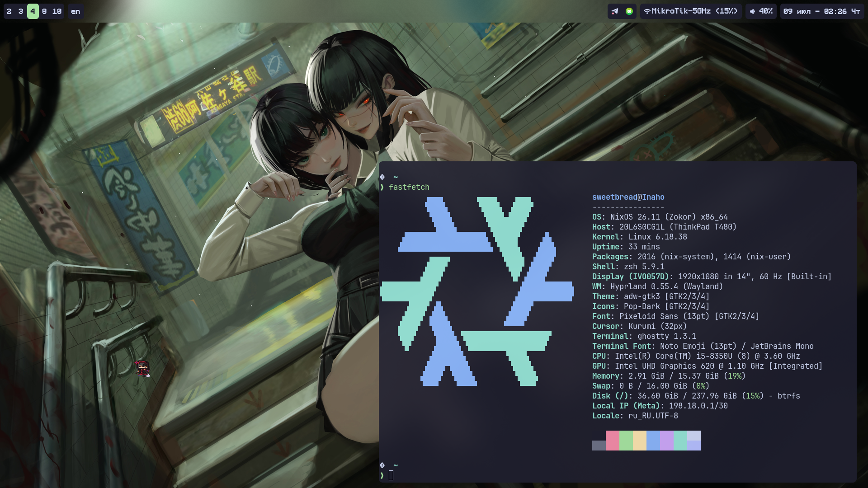Switch to workspace 8
The image size is (868, 488).
44,11
